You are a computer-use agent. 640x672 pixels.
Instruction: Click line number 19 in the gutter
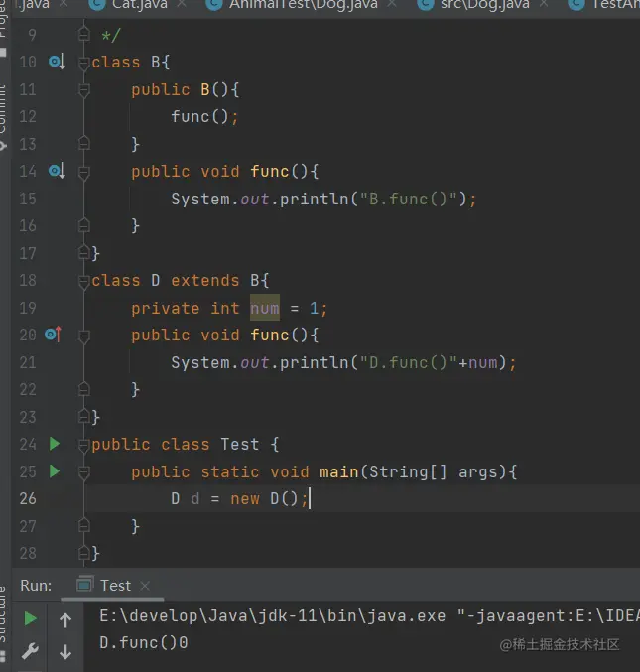pos(28,308)
